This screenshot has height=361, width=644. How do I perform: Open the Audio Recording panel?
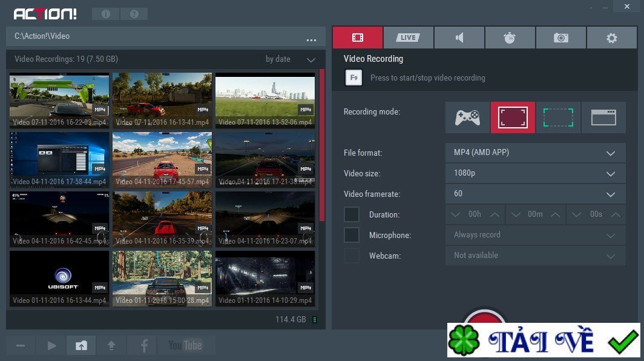[x=459, y=37]
